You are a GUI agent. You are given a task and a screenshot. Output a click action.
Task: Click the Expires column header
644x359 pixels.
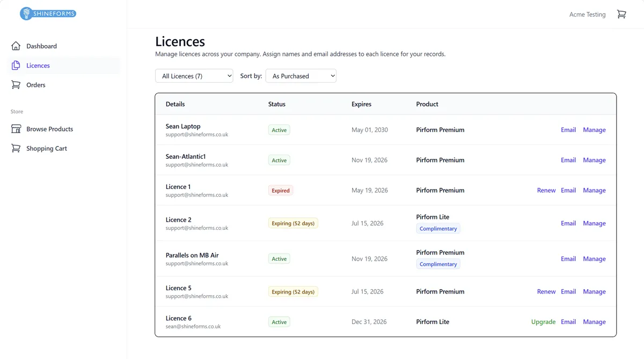tap(361, 104)
